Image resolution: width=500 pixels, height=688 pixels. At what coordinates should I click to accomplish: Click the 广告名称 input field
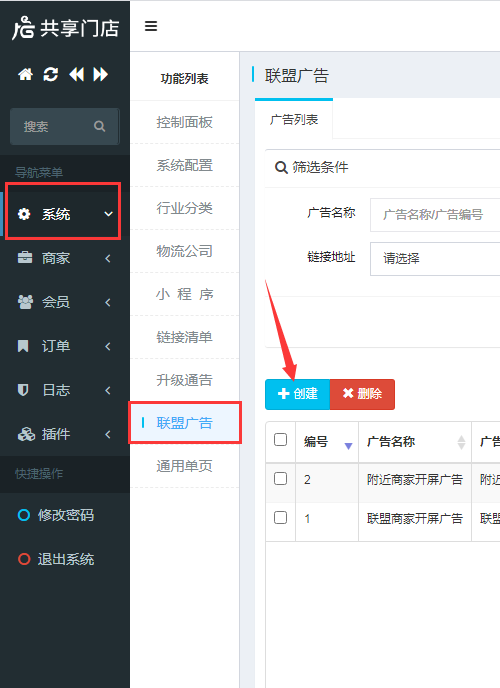click(x=435, y=215)
